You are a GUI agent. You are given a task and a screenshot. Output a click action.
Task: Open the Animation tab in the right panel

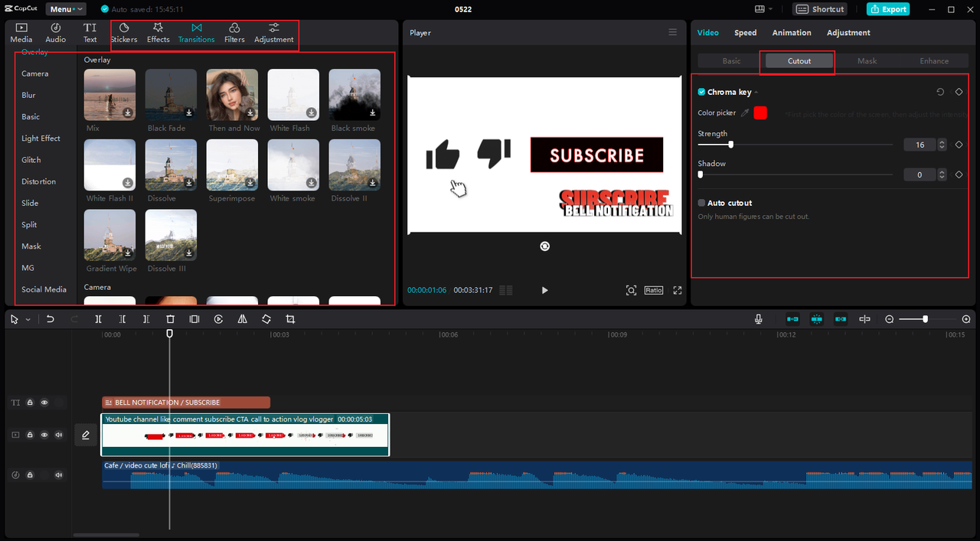(791, 32)
